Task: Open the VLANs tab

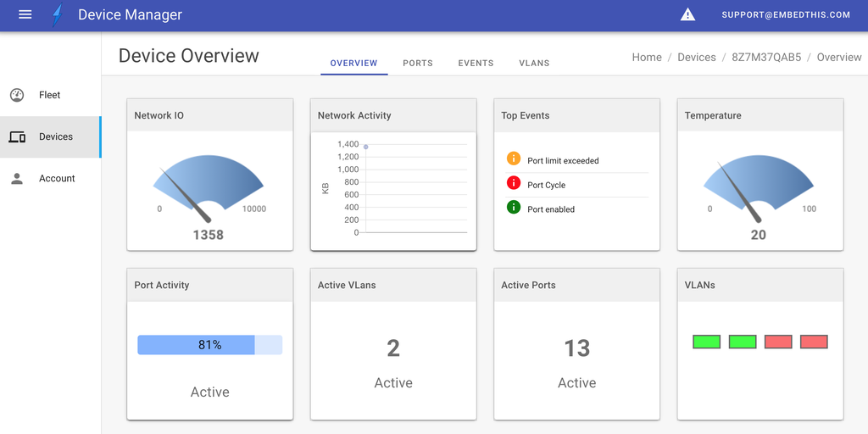Action: point(534,64)
